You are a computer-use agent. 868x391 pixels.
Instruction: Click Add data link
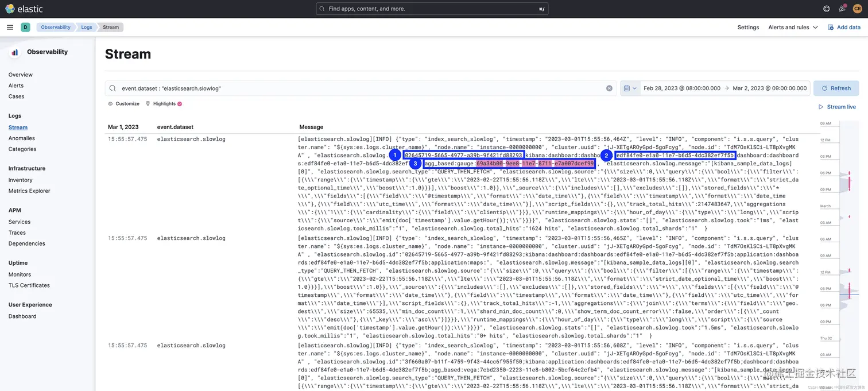(844, 27)
